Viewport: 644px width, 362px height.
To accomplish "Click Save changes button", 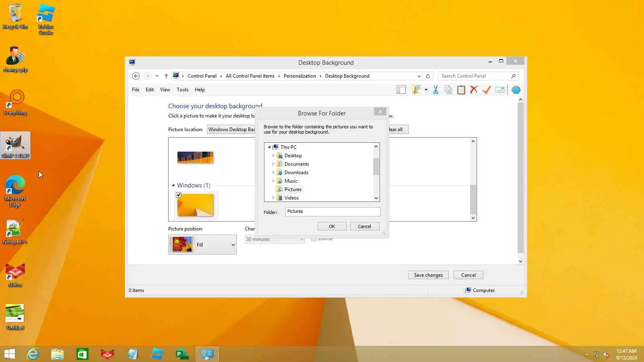I will tap(428, 275).
